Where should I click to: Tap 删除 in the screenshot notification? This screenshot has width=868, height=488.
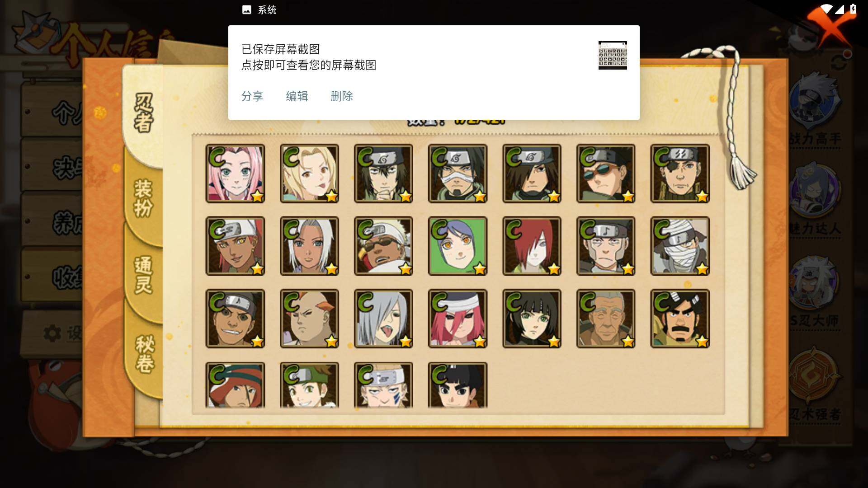(x=342, y=96)
